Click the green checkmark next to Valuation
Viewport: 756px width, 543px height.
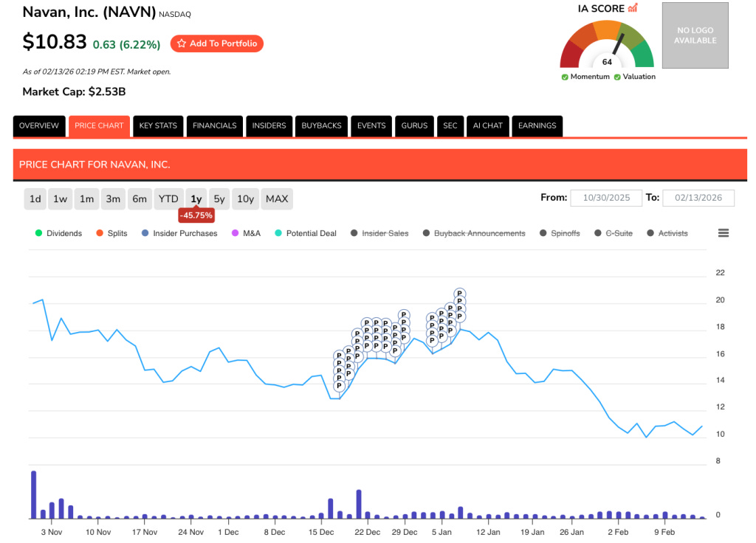tap(619, 77)
